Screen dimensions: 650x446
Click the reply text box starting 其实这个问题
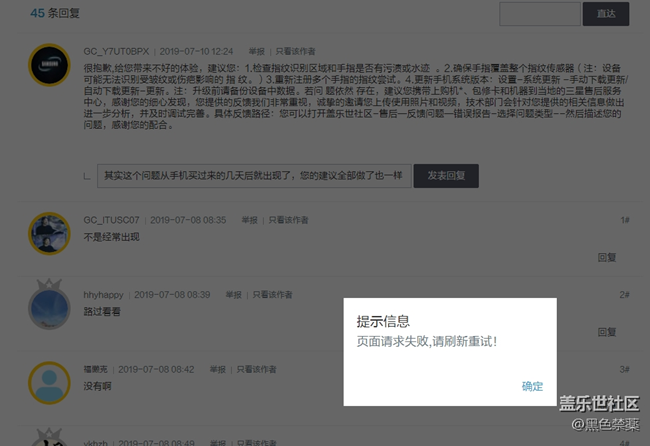coord(254,176)
